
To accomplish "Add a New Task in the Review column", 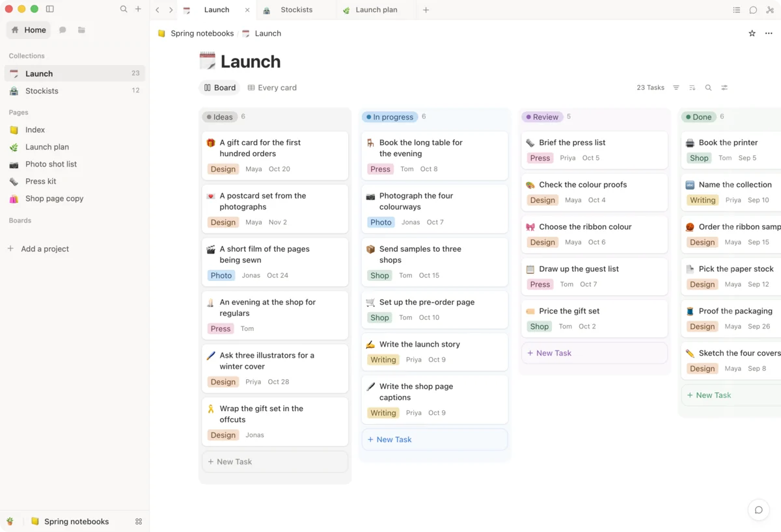I will click(x=594, y=353).
